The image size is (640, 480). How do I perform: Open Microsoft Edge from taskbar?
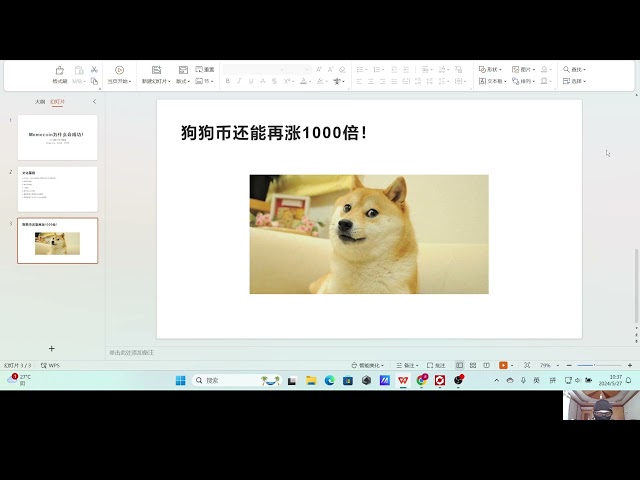point(329,380)
